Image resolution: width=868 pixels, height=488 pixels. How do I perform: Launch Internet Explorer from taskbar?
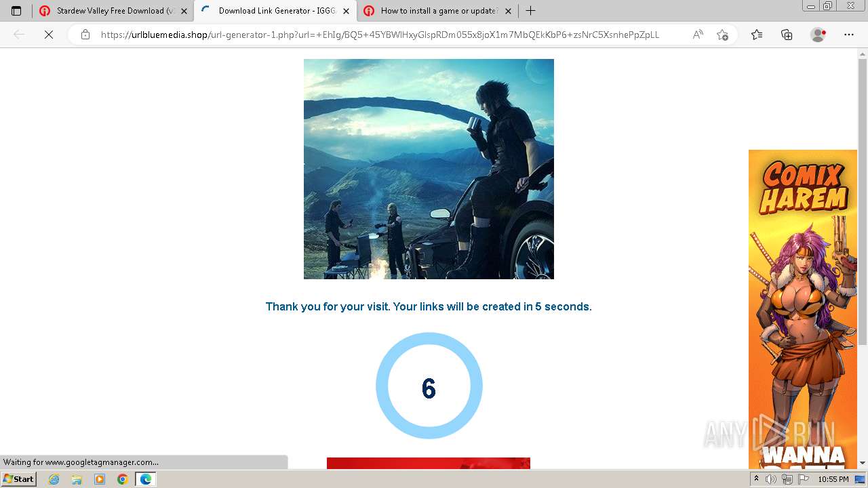(54, 479)
